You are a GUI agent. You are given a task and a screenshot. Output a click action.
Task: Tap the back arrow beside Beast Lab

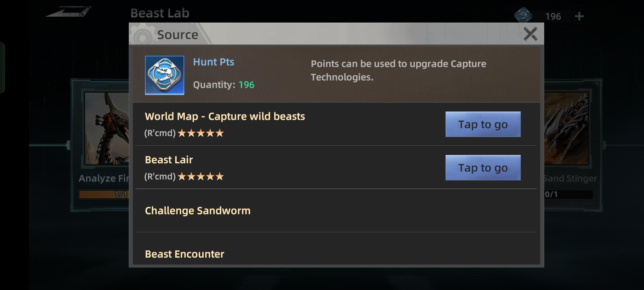coord(68,12)
